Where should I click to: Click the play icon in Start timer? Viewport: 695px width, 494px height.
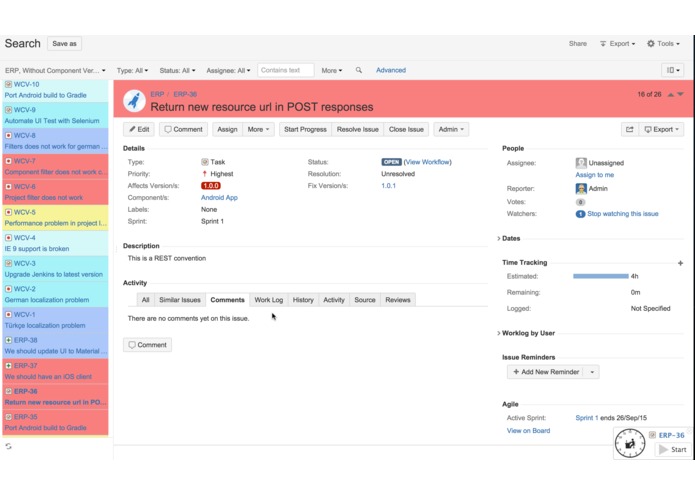click(663, 450)
